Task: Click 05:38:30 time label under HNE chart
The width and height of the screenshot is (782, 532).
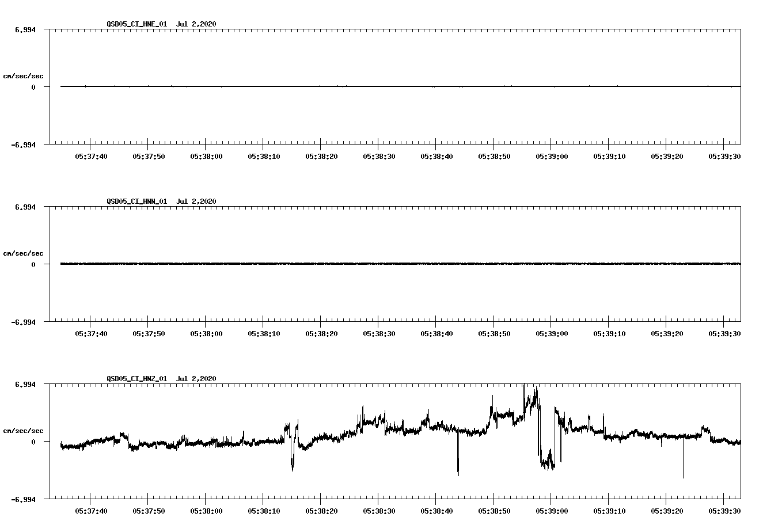Action: (x=379, y=157)
